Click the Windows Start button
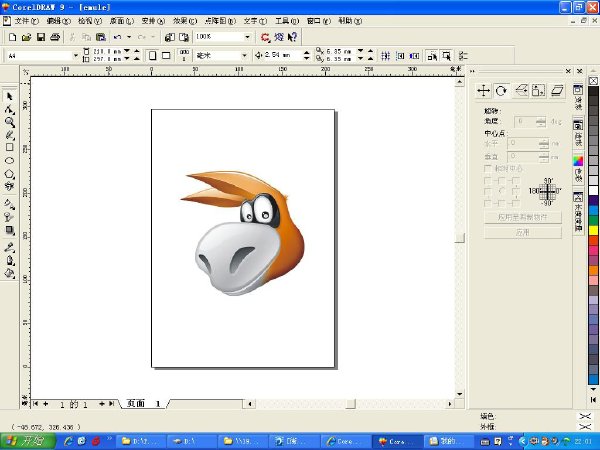 [x=28, y=442]
